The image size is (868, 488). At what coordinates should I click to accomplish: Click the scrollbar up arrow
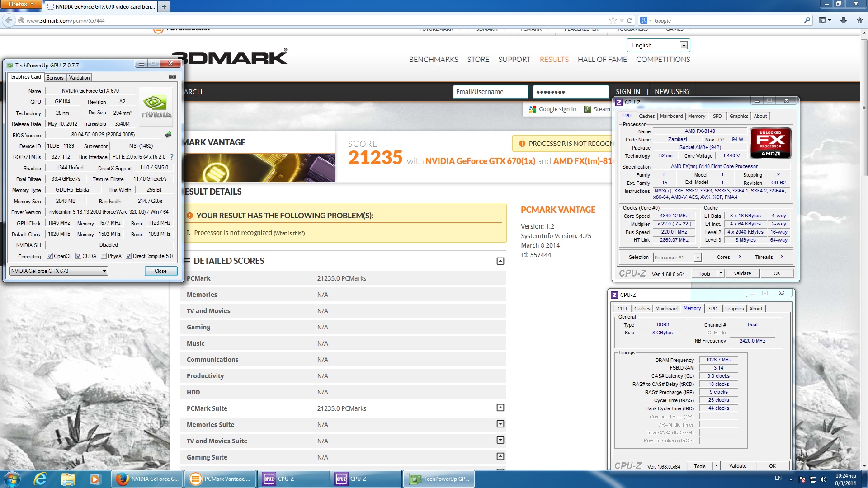point(864,33)
